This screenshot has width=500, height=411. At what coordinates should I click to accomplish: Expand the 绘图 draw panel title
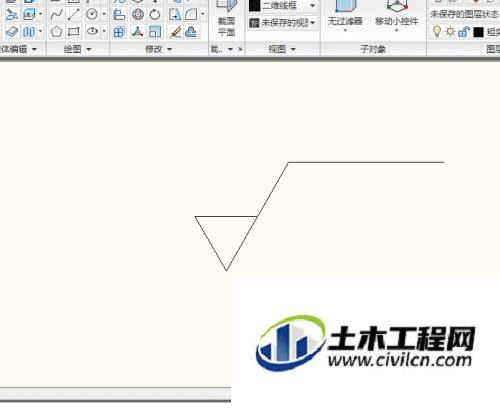pyautogui.click(x=77, y=49)
